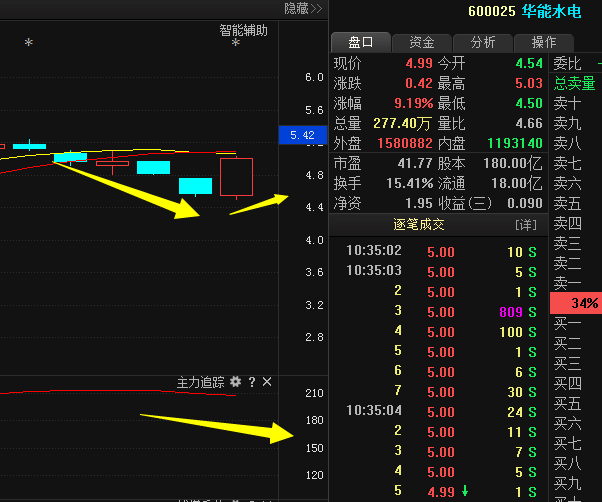This screenshot has width=602, height=502.
Task: Click the 卖五 order level
Action: [x=567, y=203]
